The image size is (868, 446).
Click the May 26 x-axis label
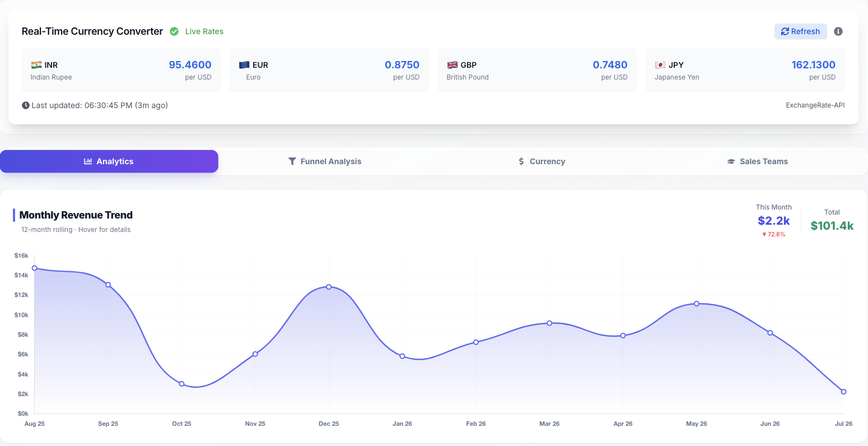(697, 424)
